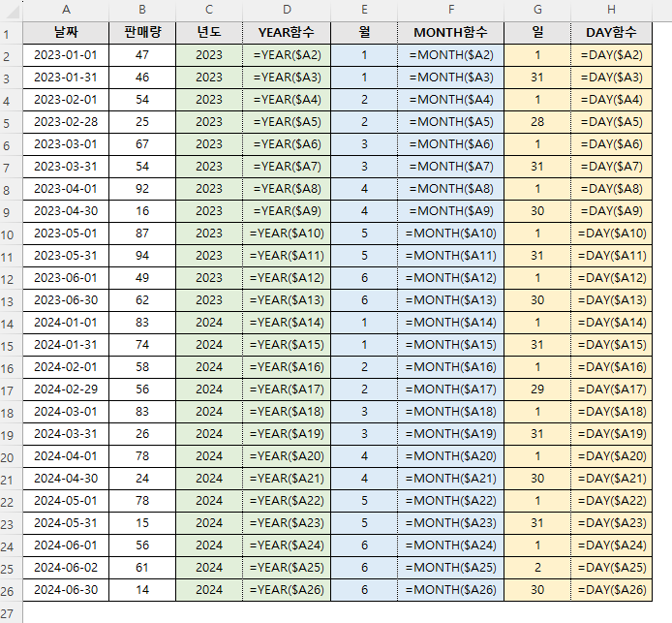Select row 27 header
The width and height of the screenshot is (672, 623).
pyautogui.click(x=12, y=612)
